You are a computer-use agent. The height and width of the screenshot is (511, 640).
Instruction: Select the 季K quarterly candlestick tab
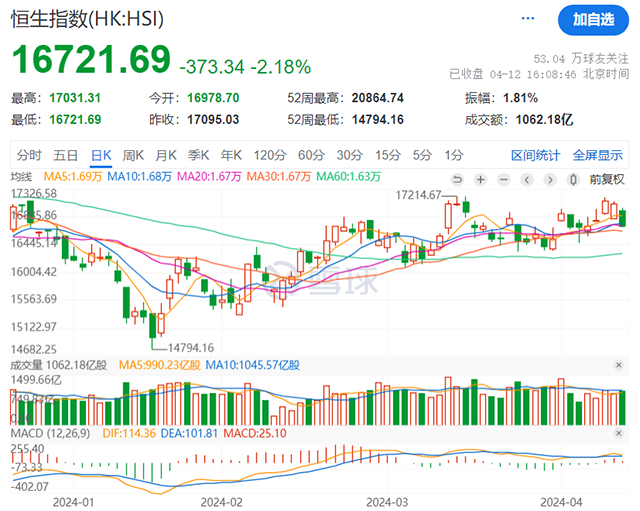(x=198, y=155)
